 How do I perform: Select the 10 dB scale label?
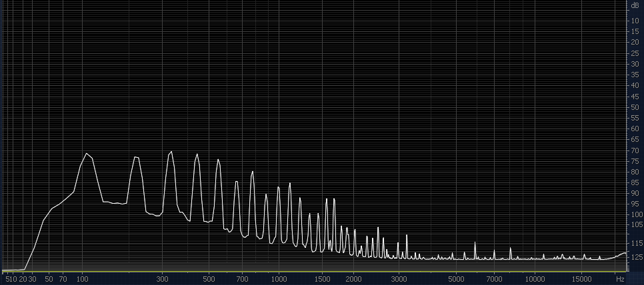pos(635,21)
